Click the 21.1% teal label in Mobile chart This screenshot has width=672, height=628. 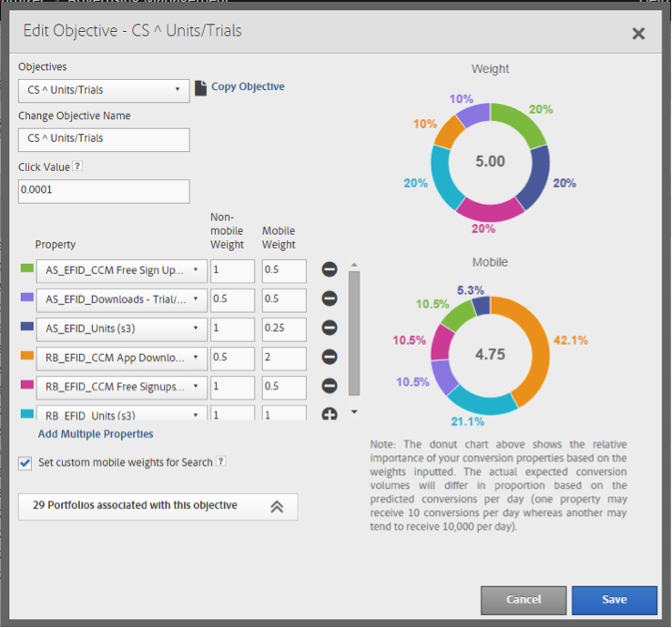[x=467, y=421]
